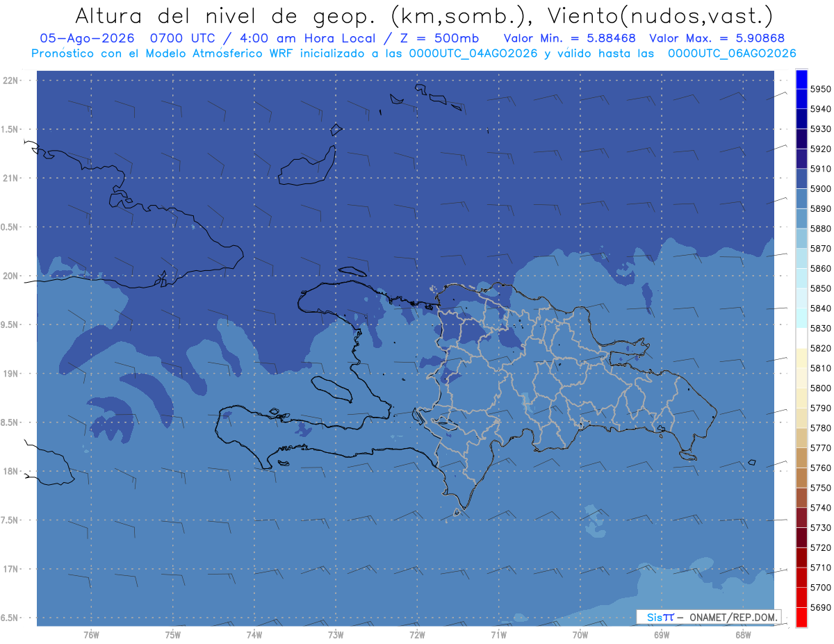Pick the tan swatch between 5760 and 5770

[x=801, y=458]
